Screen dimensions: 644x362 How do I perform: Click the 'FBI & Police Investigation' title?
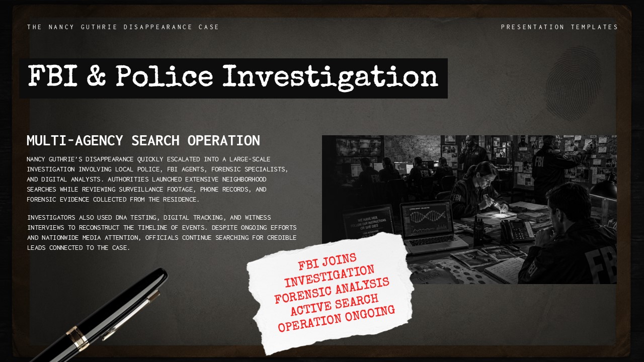click(x=233, y=78)
